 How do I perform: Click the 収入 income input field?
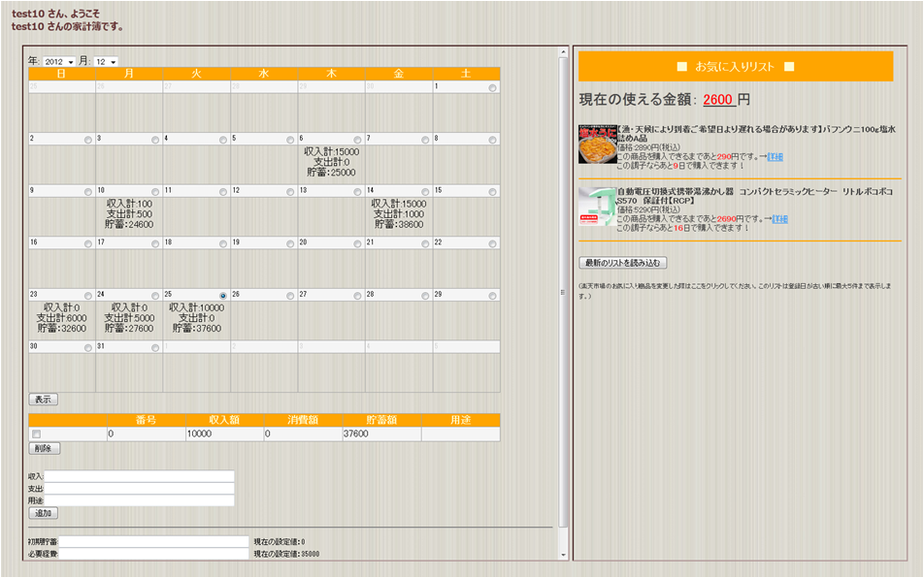[x=140, y=476]
